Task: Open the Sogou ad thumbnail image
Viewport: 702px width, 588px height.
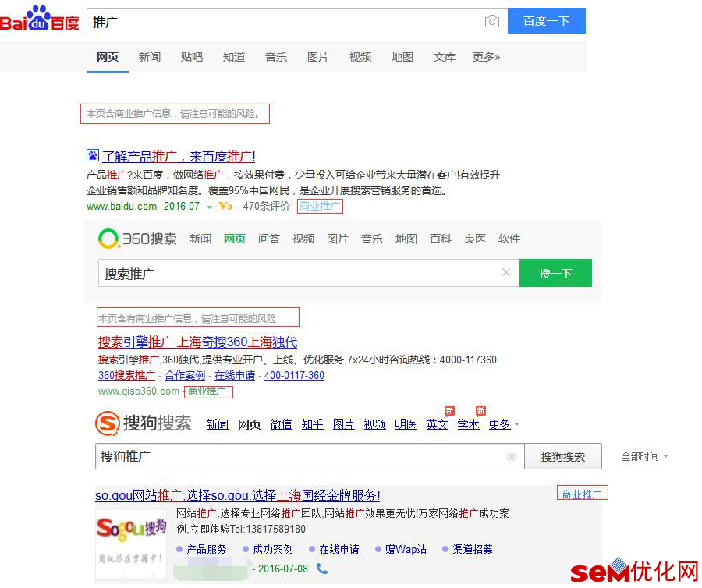Action: [131, 543]
